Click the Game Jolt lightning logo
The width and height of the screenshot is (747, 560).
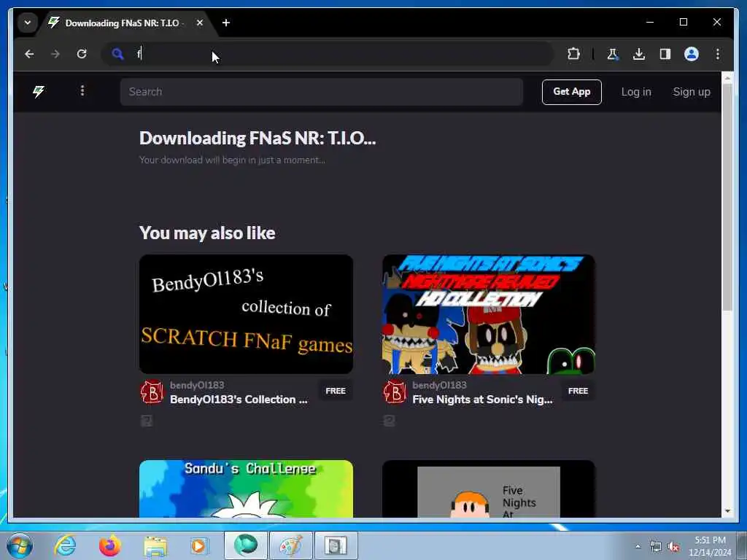tap(39, 91)
